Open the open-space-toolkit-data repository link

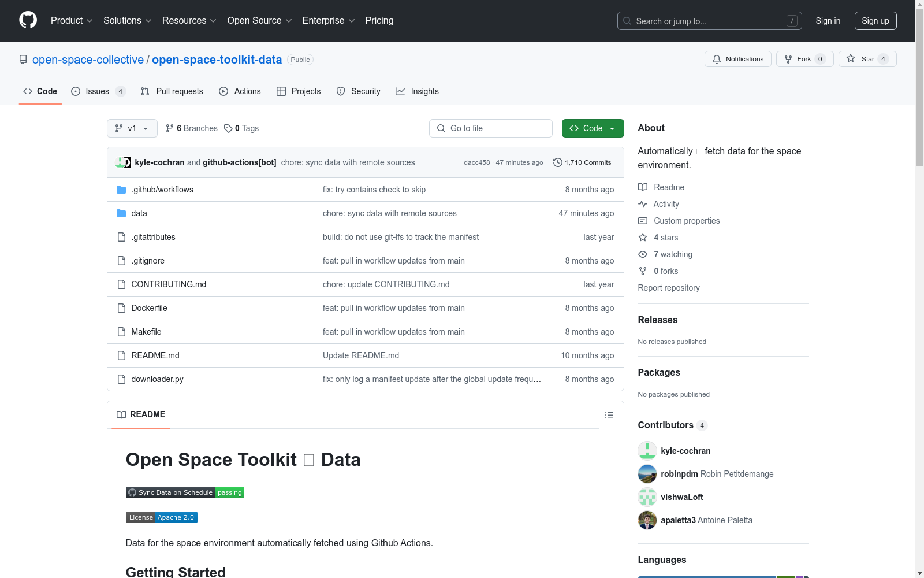(217, 60)
